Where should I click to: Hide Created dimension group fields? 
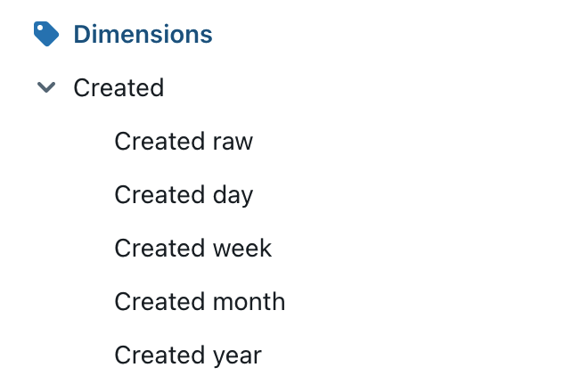point(45,88)
